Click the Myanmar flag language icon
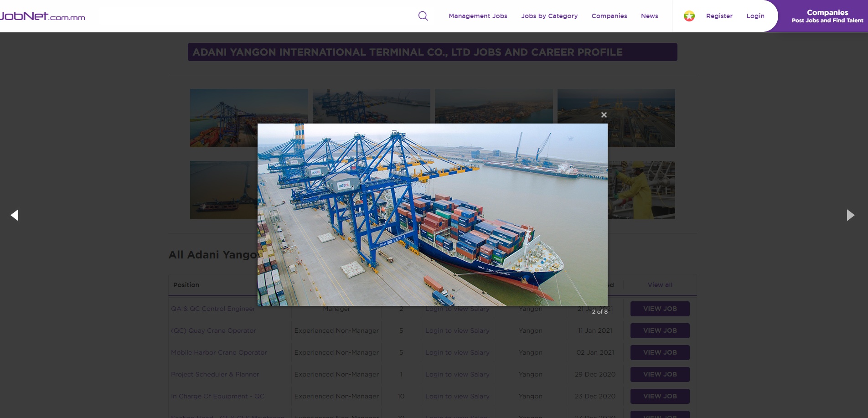This screenshot has width=868, height=418. pyautogui.click(x=689, y=16)
